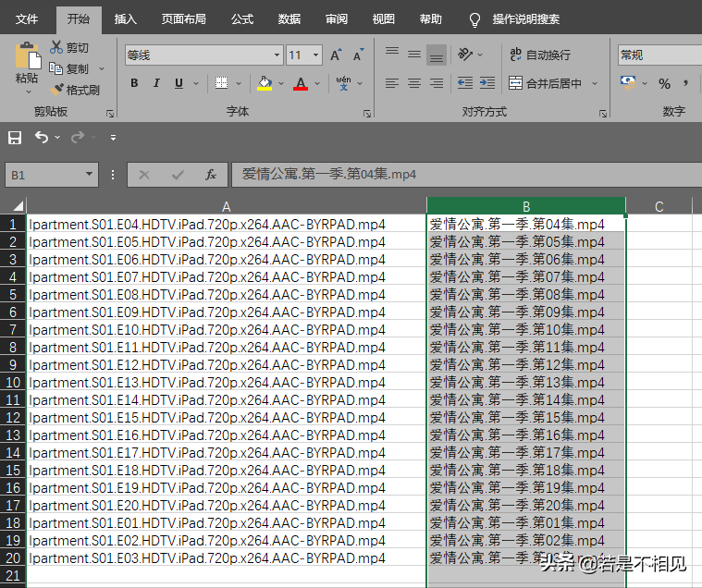Open Insert Function fx button
Image resolution: width=702 pixels, height=588 pixels.
click(x=211, y=175)
